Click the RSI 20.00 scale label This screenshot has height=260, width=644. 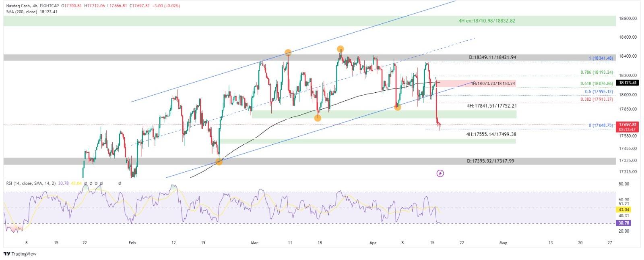point(624,231)
